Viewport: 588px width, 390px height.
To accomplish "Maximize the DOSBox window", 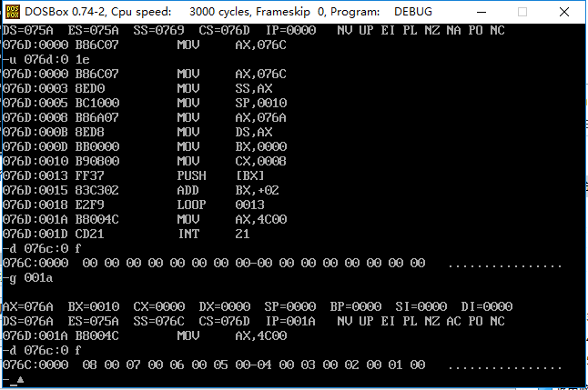I will 522,12.
